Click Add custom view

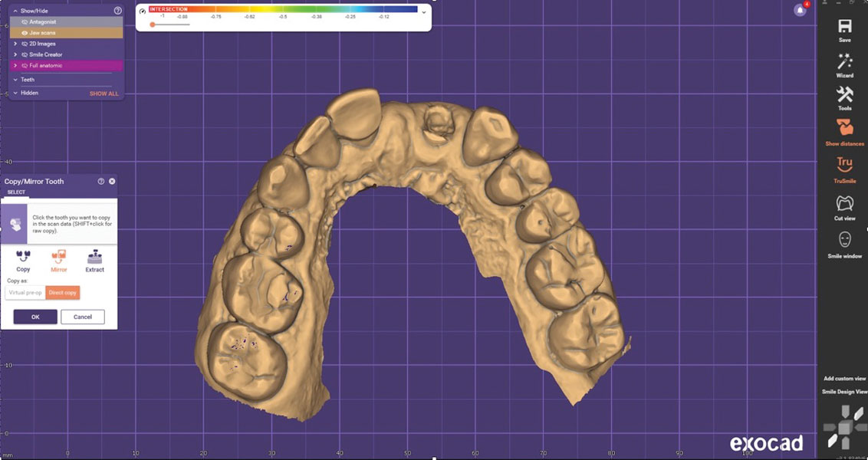click(844, 379)
